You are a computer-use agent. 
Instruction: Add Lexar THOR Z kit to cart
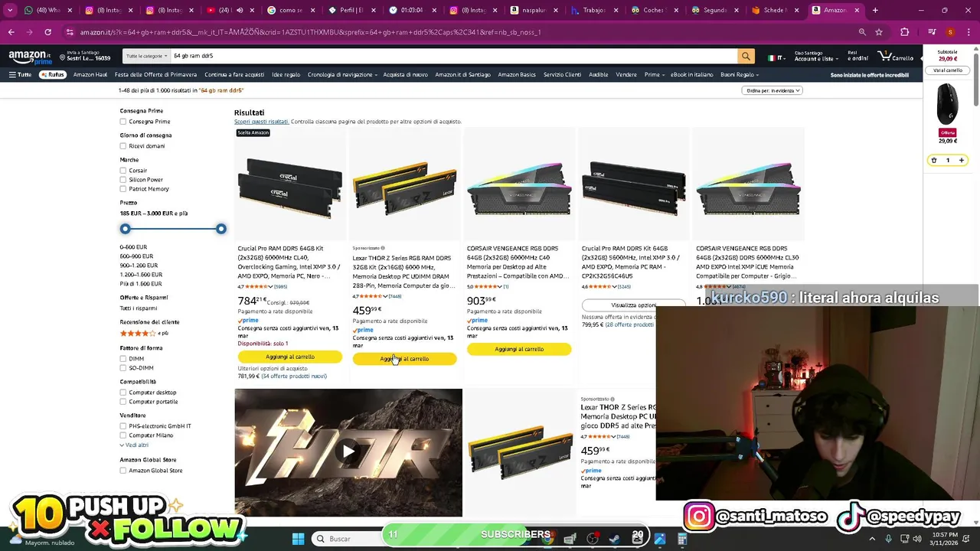404,359
